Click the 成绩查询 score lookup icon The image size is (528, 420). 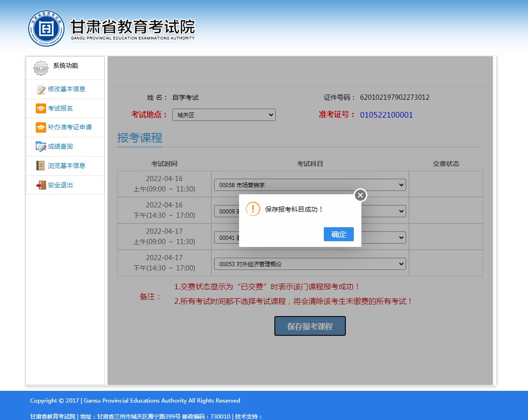41,147
